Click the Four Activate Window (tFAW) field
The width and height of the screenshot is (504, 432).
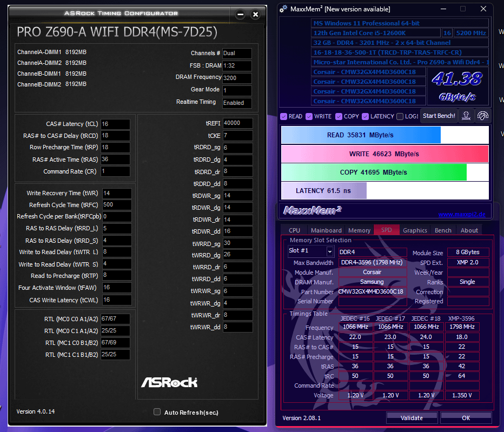click(x=117, y=287)
